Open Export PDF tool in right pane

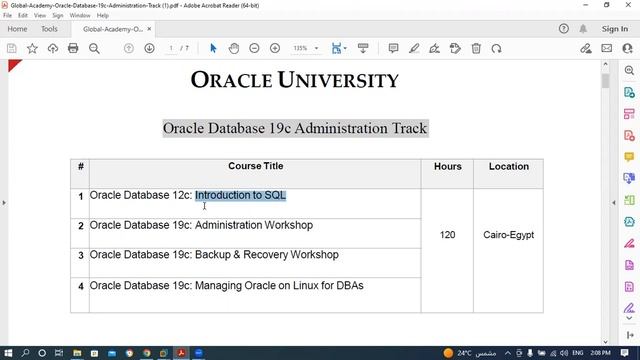pyautogui.click(x=629, y=92)
